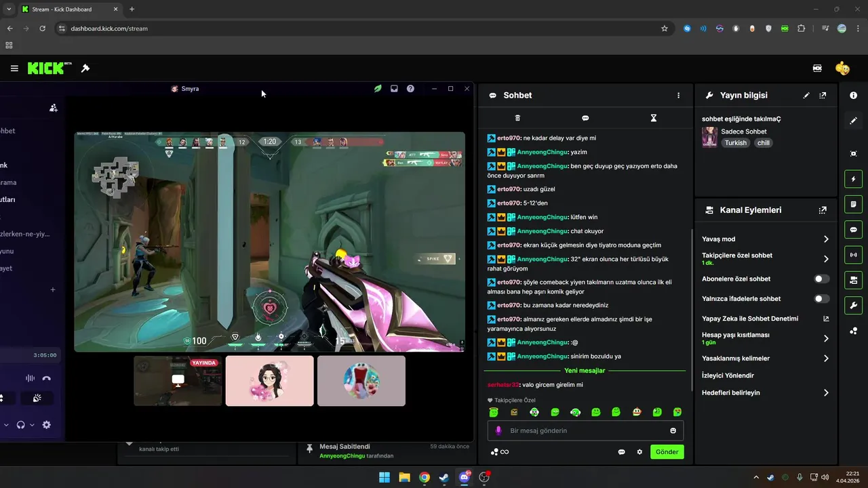Send message with Gönder button
The height and width of the screenshot is (488, 868).
coord(667,452)
